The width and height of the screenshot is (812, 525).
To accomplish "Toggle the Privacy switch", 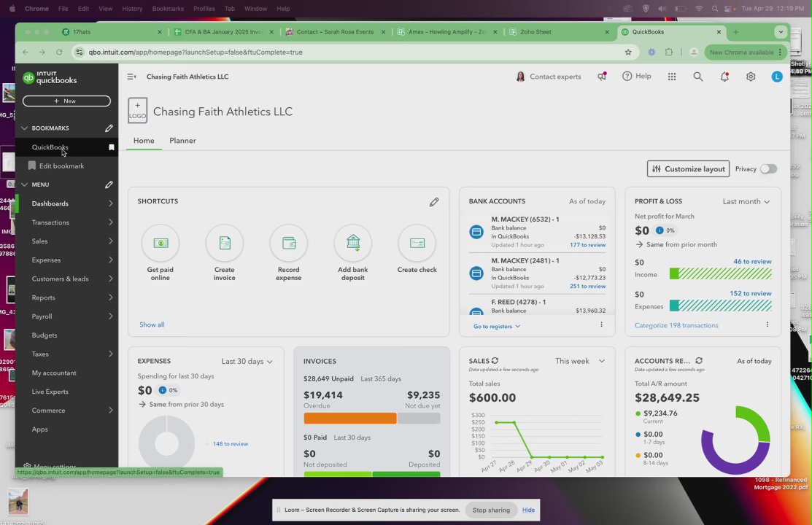I will 768,168.
